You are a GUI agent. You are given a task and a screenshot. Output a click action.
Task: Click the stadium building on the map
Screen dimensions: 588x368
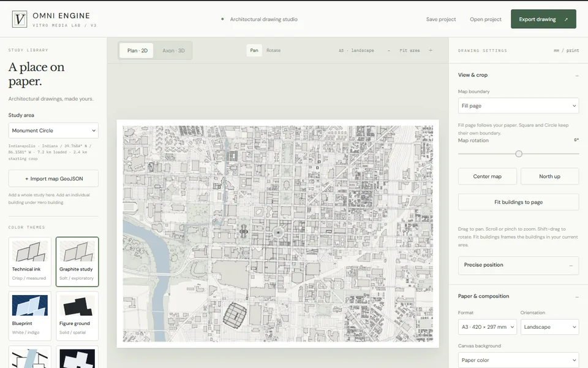pos(235,315)
